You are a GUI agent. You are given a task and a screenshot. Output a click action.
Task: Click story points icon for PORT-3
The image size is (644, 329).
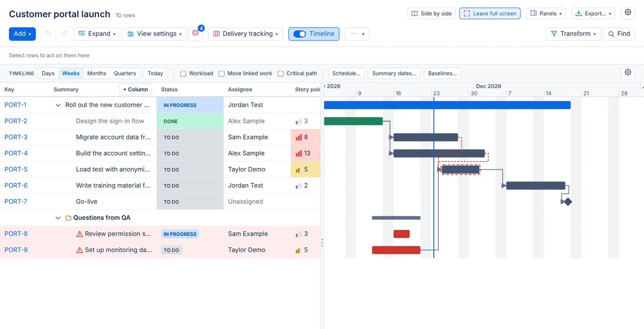[x=299, y=137]
